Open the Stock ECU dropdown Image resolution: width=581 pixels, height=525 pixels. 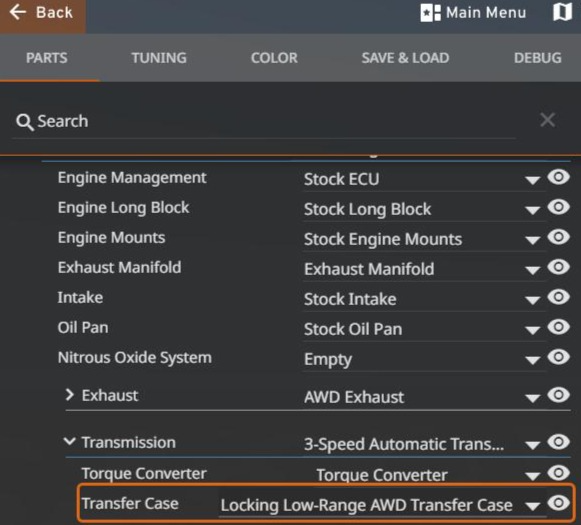click(424, 180)
